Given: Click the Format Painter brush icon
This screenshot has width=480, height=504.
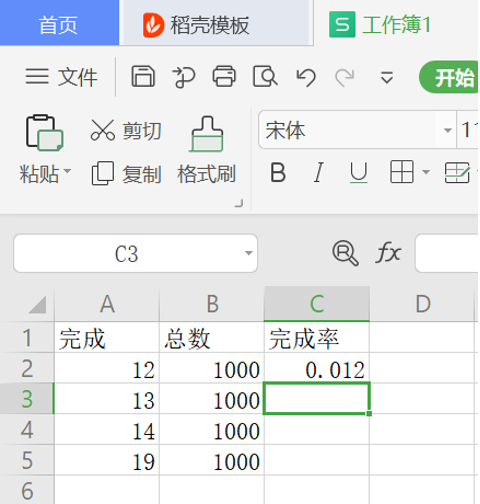Looking at the screenshot, I should point(207,134).
